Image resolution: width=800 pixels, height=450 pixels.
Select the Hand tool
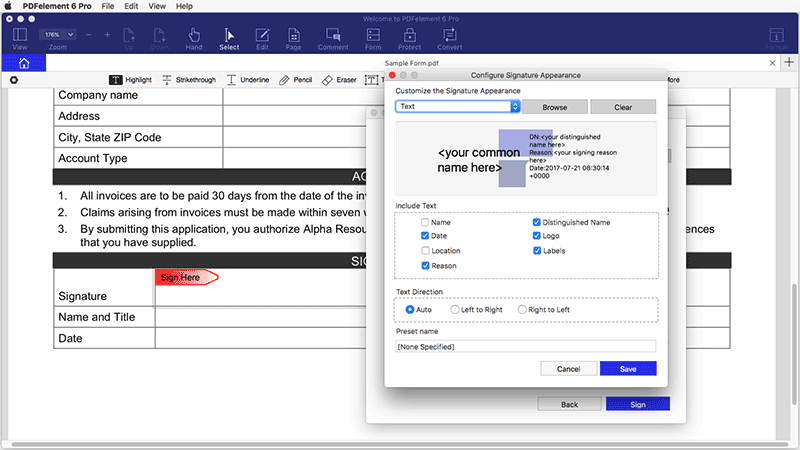click(194, 39)
